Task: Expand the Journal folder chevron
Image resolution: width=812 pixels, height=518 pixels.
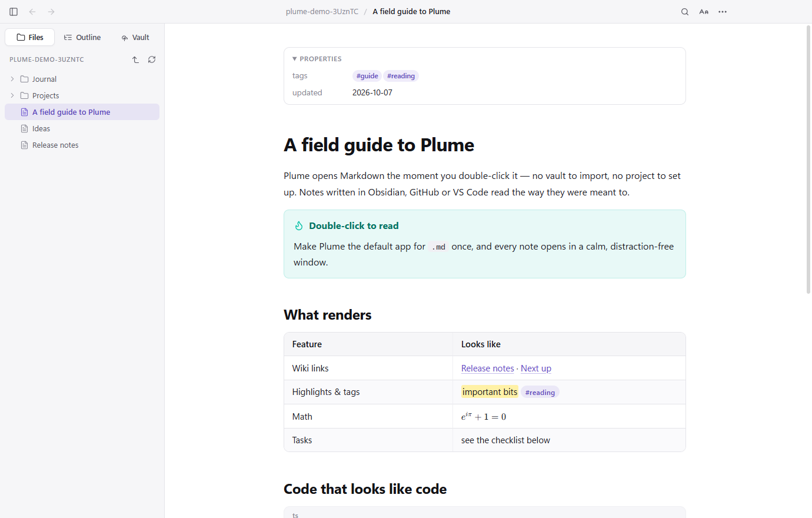Action: (12, 79)
